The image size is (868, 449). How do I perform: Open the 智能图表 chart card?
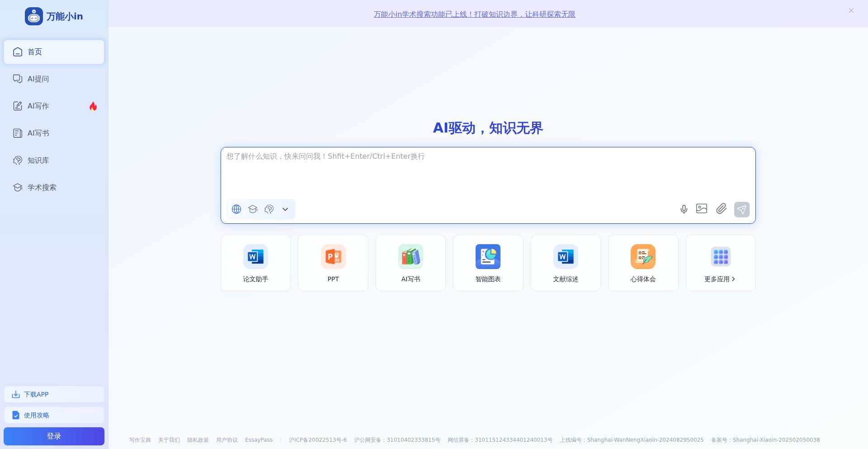[x=488, y=263]
